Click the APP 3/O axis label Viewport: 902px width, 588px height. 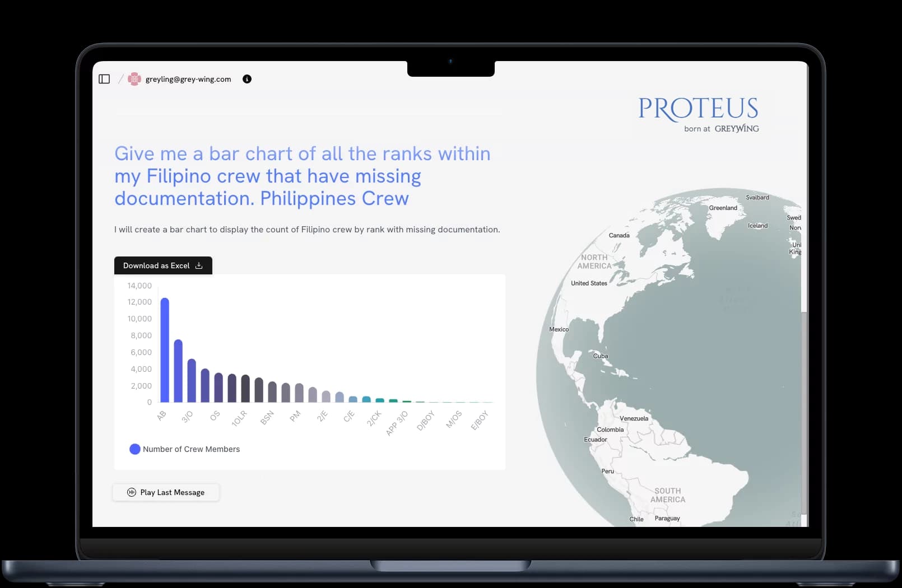pyautogui.click(x=397, y=423)
